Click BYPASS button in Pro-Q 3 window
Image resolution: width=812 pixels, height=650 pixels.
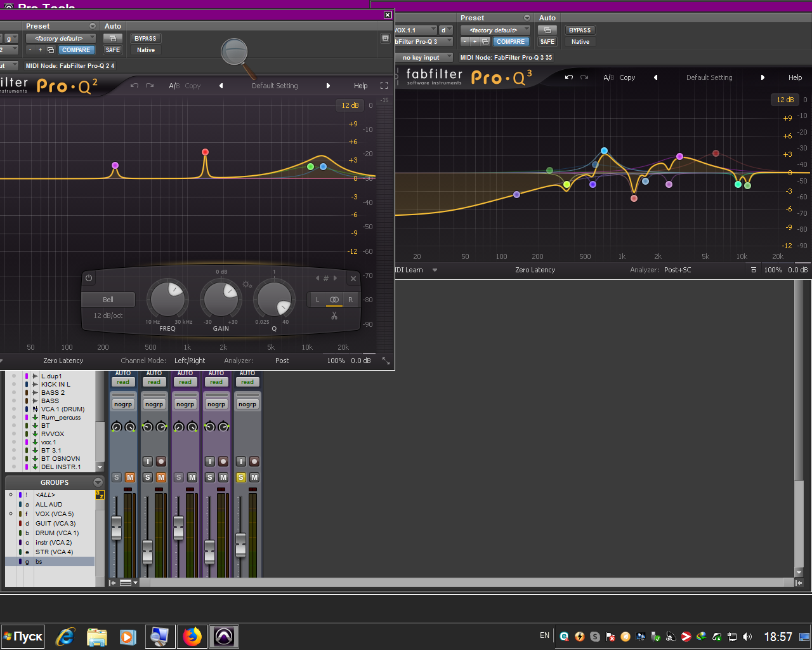pyautogui.click(x=580, y=30)
